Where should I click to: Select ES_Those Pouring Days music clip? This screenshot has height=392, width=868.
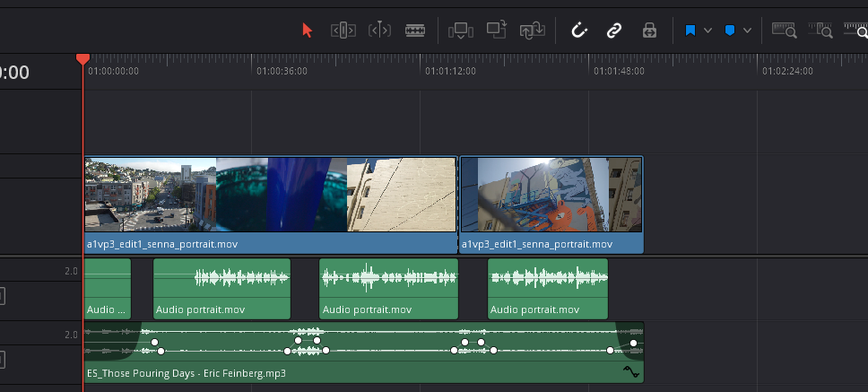359,371
